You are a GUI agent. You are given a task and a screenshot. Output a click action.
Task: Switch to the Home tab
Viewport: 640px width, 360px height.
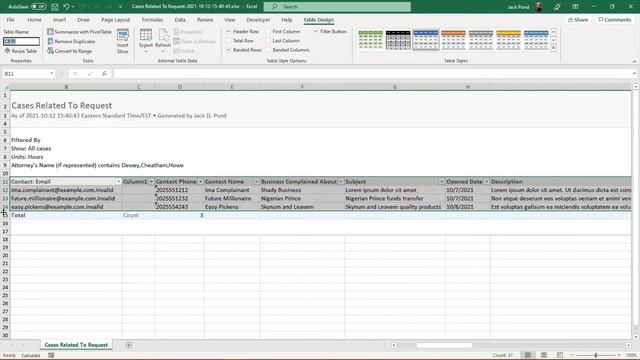tap(34, 20)
